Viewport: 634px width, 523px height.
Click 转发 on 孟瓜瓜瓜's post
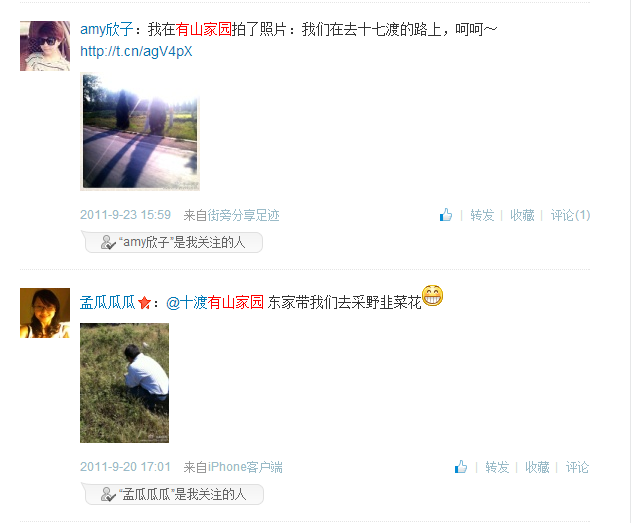[x=497, y=467]
